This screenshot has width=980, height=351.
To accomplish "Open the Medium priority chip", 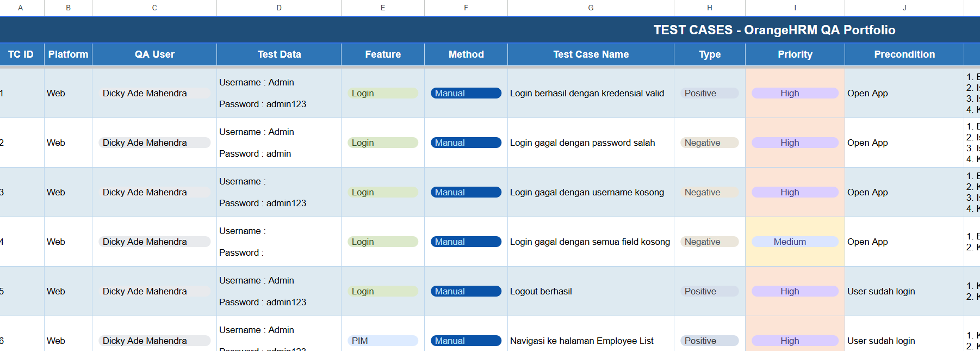I will click(x=795, y=242).
